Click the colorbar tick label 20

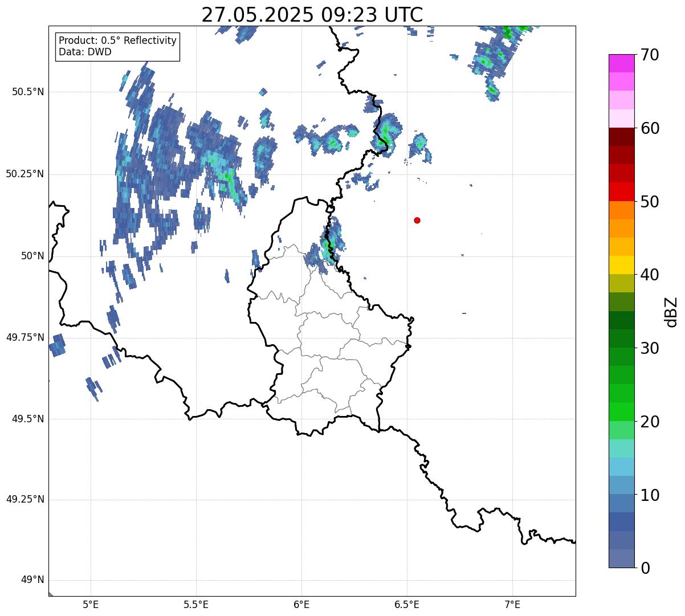[x=650, y=422]
